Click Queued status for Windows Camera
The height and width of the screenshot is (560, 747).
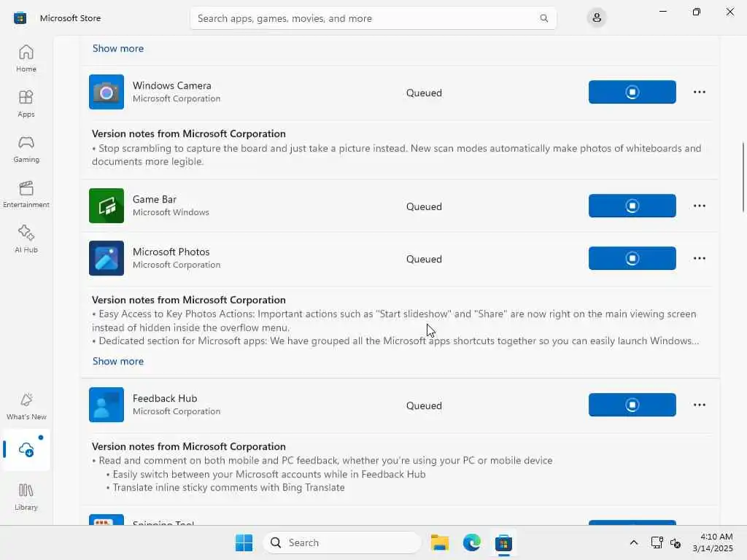pyautogui.click(x=424, y=93)
